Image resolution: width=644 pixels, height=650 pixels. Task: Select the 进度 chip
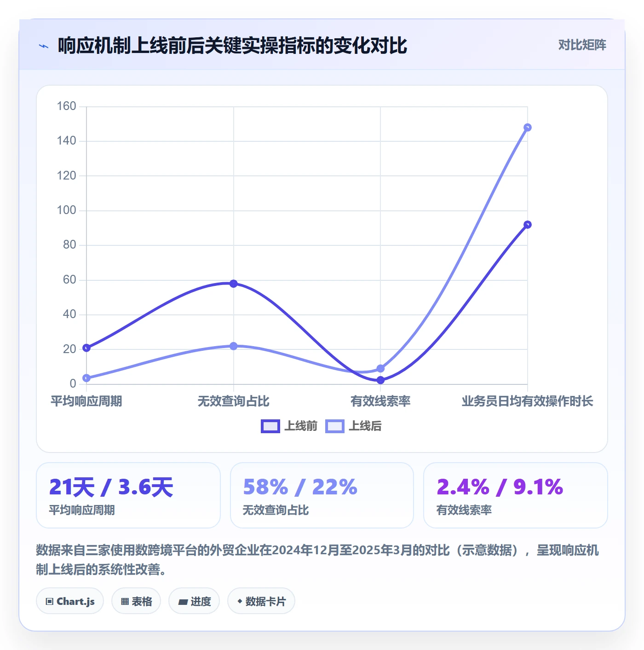click(x=194, y=601)
